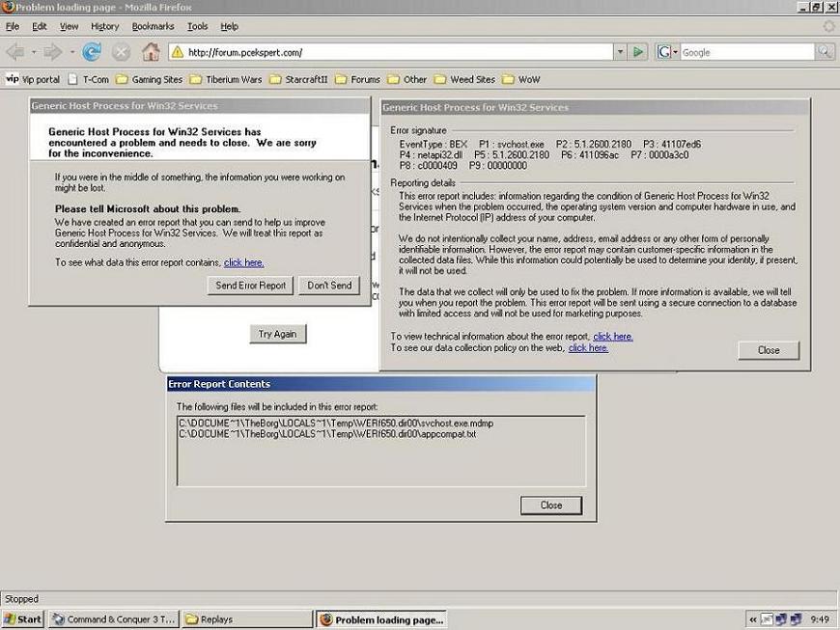Image resolution: width=840 pixels, height=630 pixels.
Task: Open the T-Com bookmark
Action: pos(89,79)
